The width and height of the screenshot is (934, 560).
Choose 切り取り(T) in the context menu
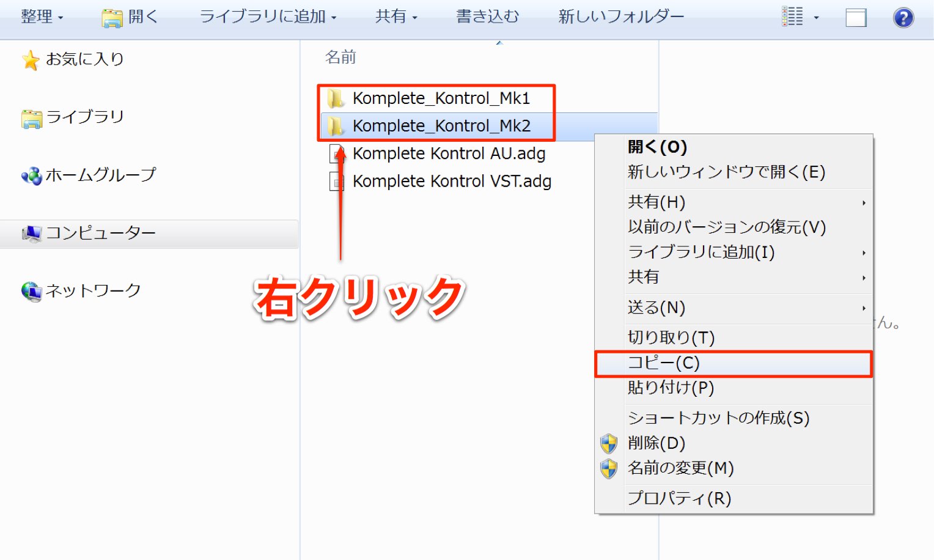[x=734, y=337]
